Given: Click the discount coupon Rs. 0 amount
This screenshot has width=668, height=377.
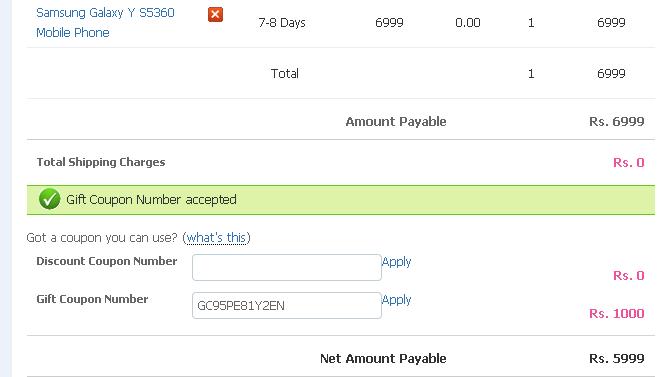Looking at the screenshot, I should [x=628, y=276].
